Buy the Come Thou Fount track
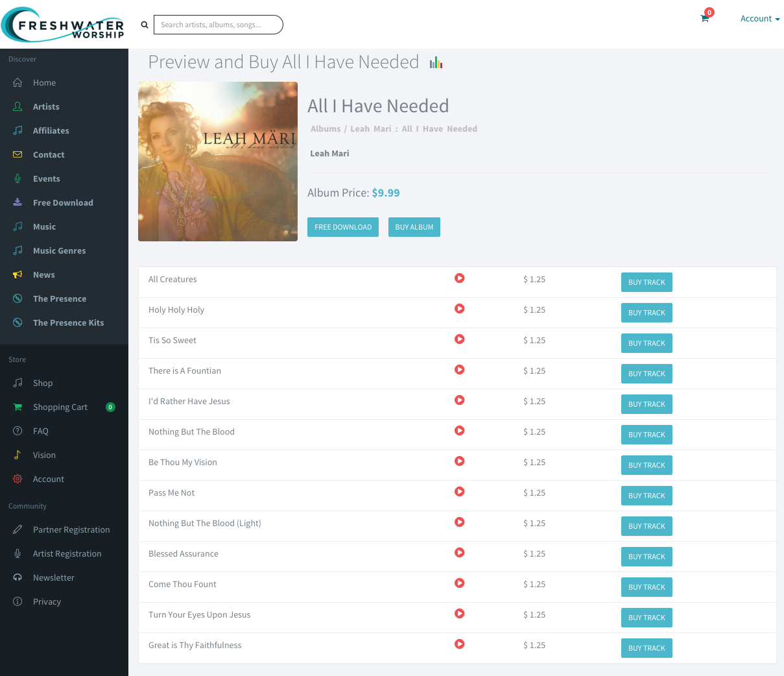Screen dimensions: 784x676 point(647,587)
